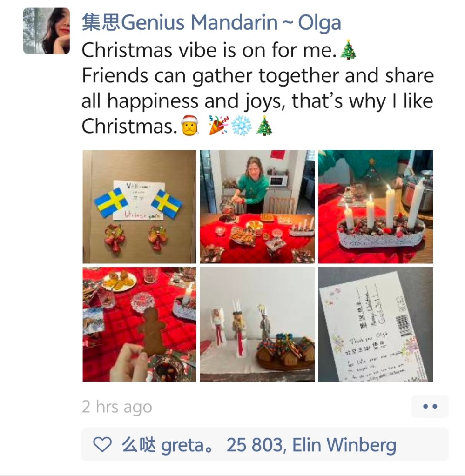
Task: Click the snowflake emoji in post
Action: tap(242, 125)
